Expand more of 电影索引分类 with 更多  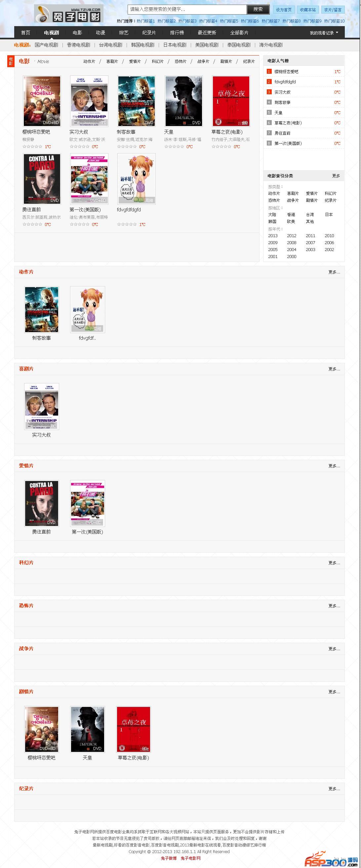[x=336, y=176]
